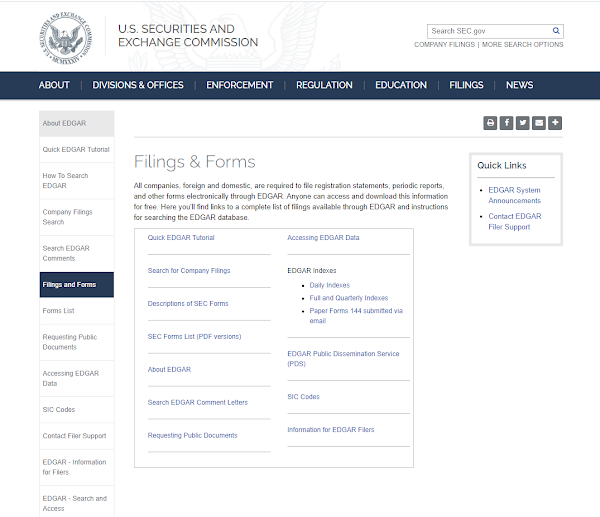Select Accessing EDGAR Data sidebar item
Screen dimensions: 600x517
[x=77, y=378]
